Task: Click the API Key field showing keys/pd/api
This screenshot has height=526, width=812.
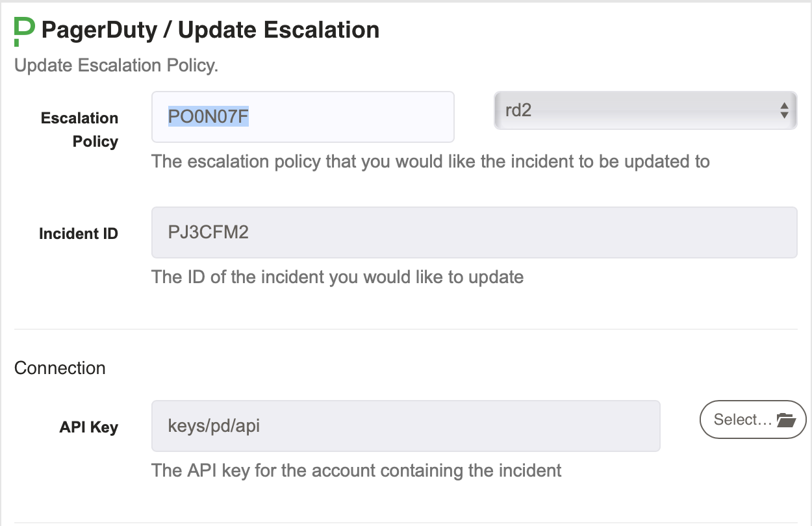Action: [x=406, y=426]
